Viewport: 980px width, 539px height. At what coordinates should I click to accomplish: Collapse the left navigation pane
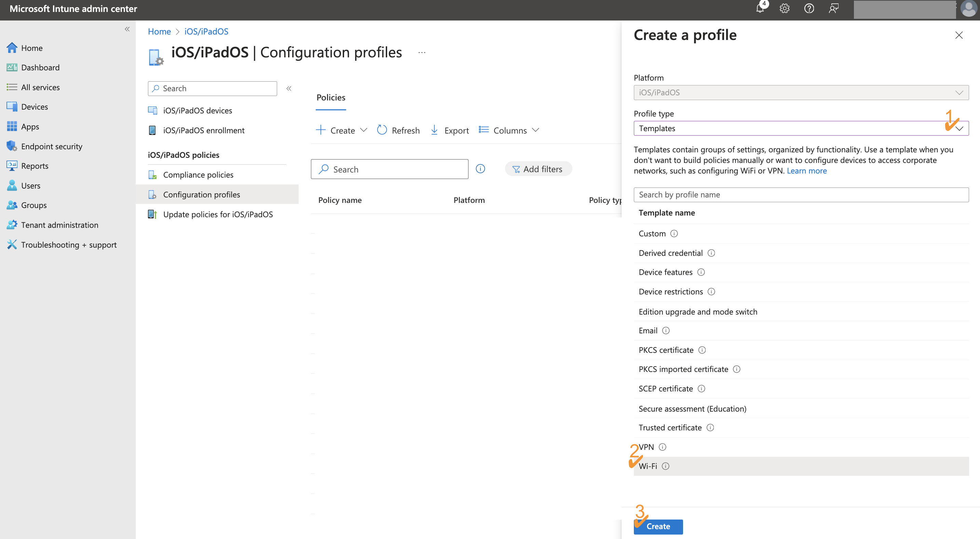127,29
